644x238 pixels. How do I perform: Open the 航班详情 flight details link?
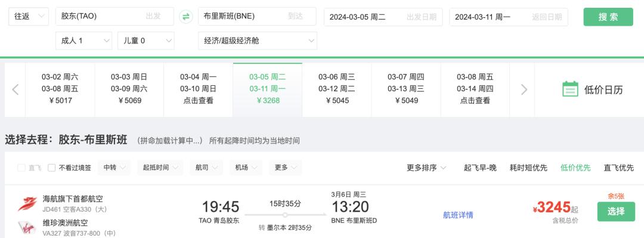coord(458,215)
